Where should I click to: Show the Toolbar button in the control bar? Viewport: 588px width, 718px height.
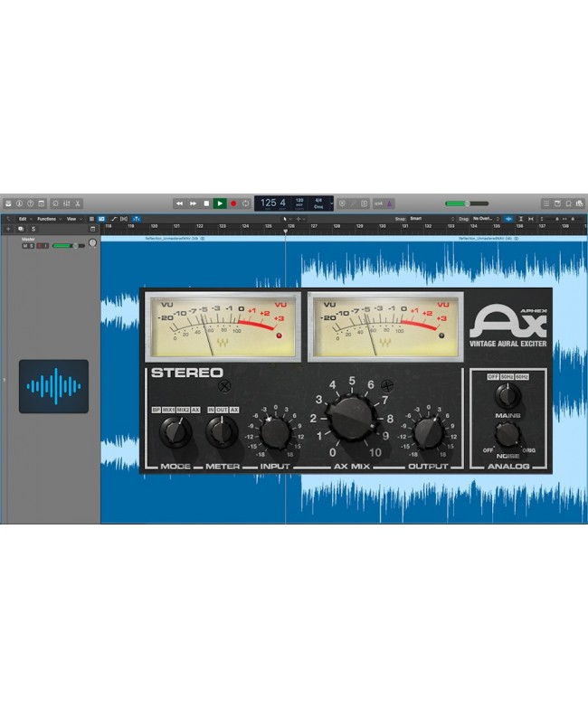click(x=42, y=203)
